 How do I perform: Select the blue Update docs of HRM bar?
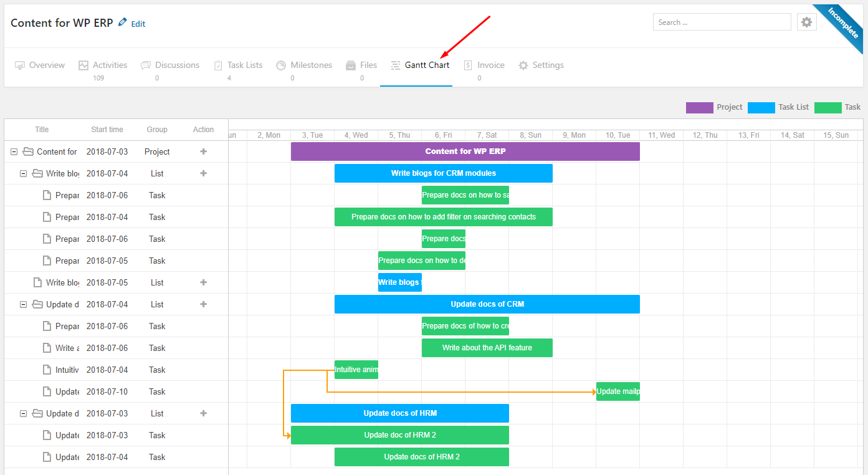click(400, 413)
